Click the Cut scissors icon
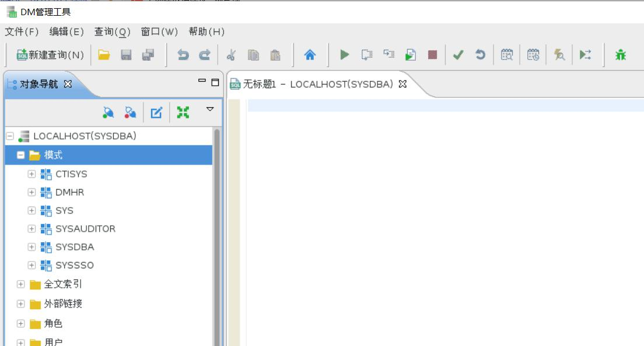Screen dimensions: 644x346 coord(231,55)
